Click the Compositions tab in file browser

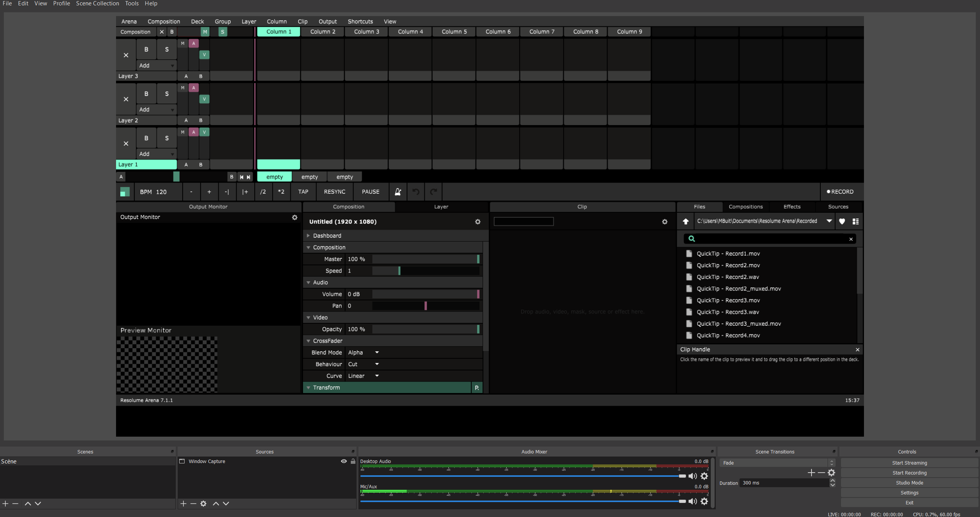point(745,206)
